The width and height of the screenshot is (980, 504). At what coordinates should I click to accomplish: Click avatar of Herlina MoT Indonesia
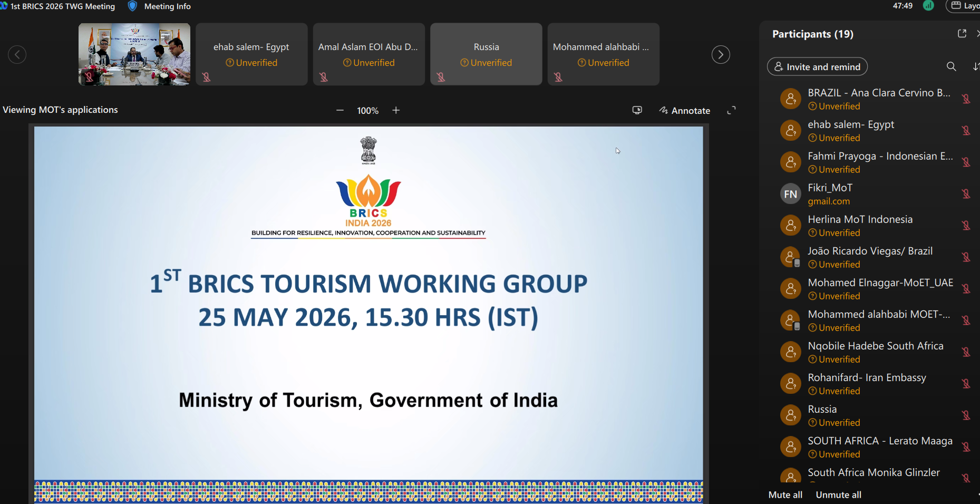click(x=790, y=225)
